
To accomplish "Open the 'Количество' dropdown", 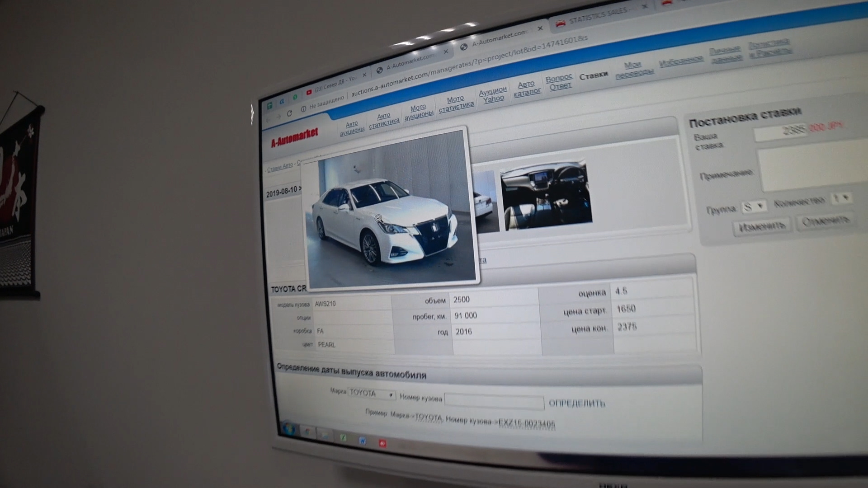I will coord(842,197).
